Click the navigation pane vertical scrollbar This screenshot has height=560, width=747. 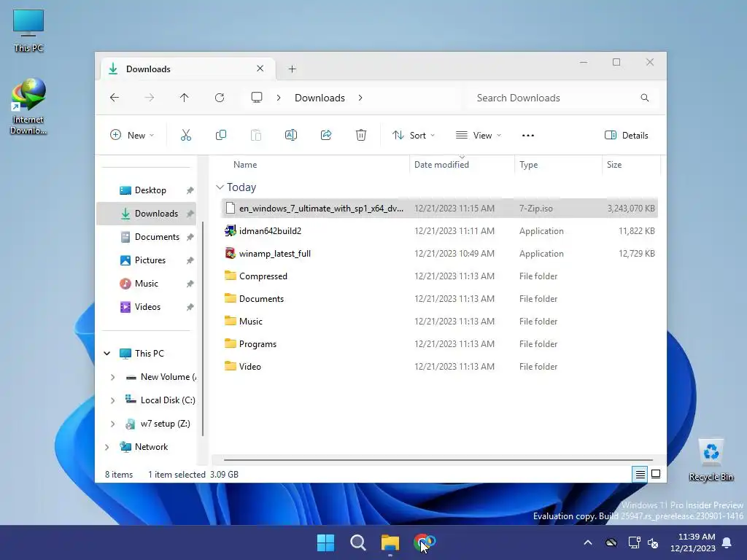point(203,329)
